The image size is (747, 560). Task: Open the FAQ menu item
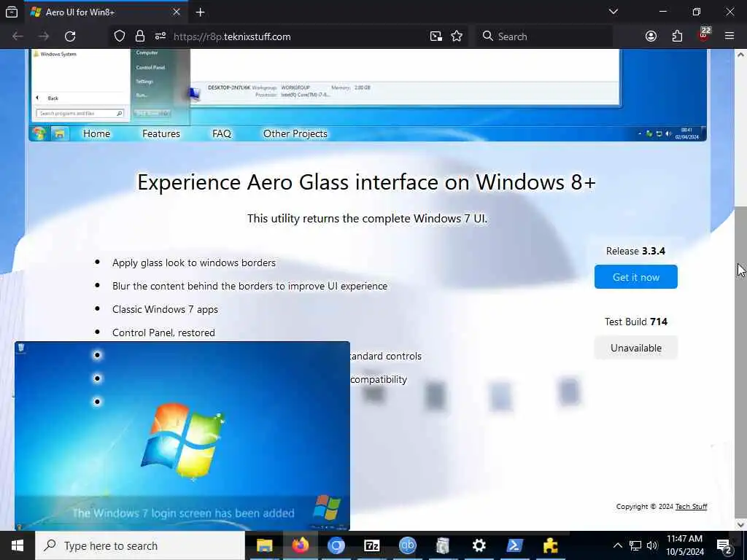pos(222,134)
